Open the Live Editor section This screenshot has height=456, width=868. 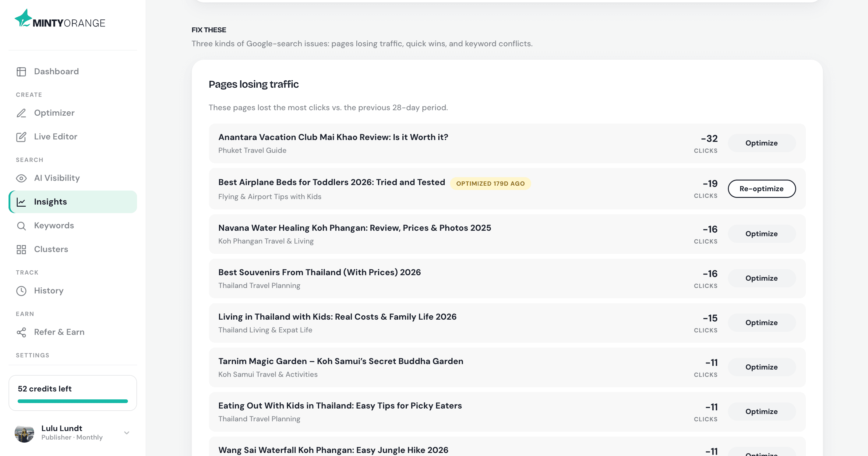(73, 136)
